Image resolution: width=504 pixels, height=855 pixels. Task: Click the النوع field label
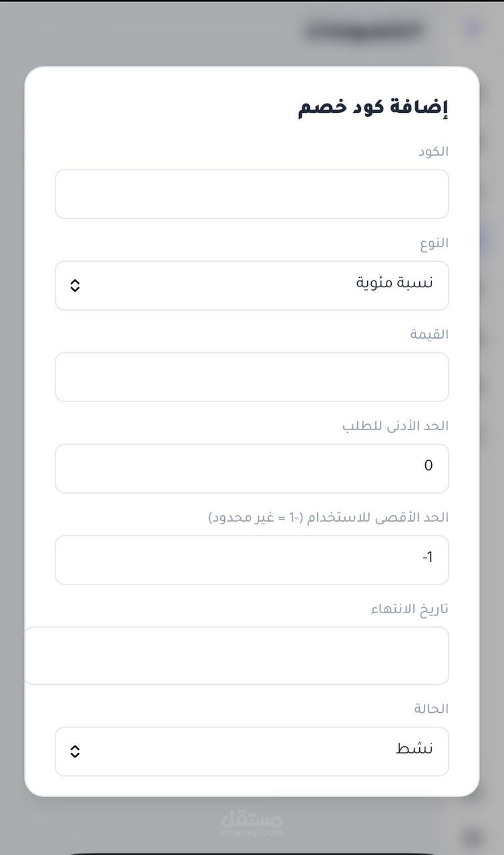(x=434, y=243)
